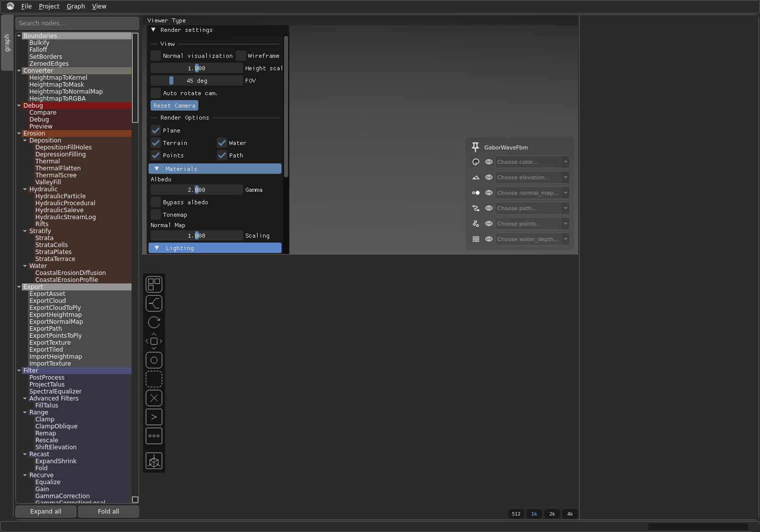Click the FOV 45 deg slider
The height and width of the screenshot is (532, 760).
click(x=197, y=81)
